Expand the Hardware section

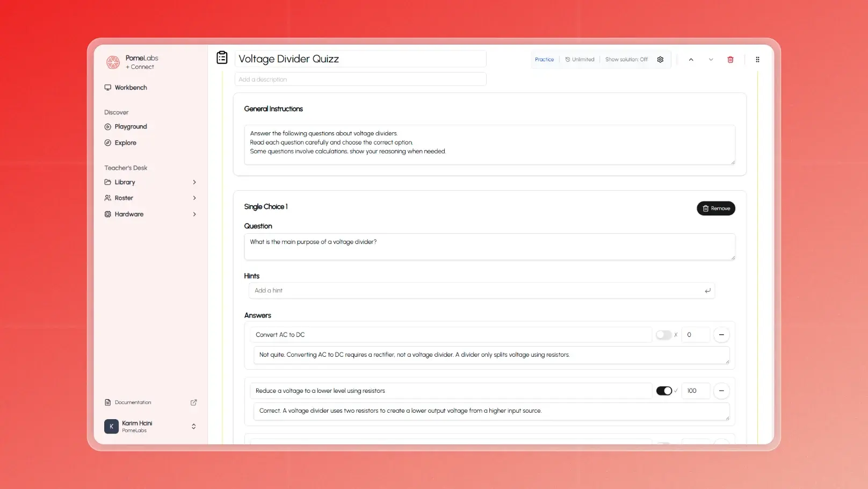pos(194,214)
